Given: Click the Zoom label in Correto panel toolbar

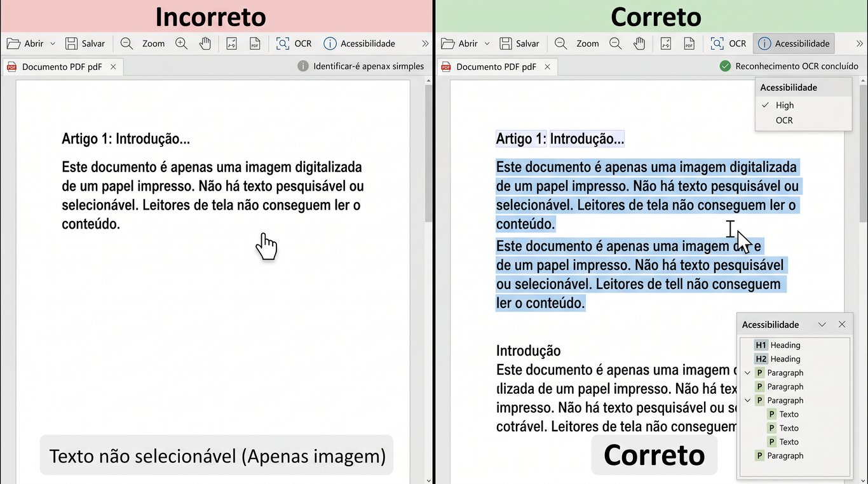Looking at the screenshot, I should coord(588,44).
